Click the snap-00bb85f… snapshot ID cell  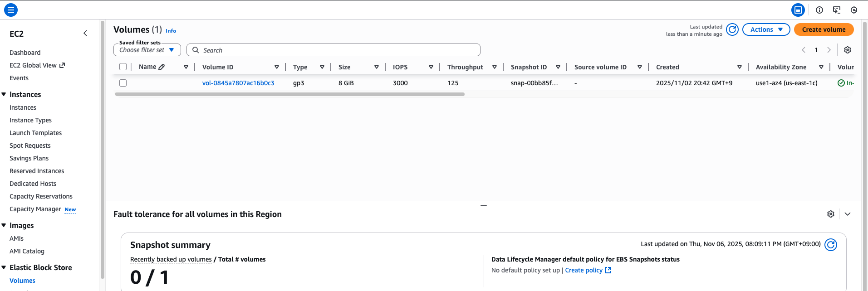pos(534,83)
